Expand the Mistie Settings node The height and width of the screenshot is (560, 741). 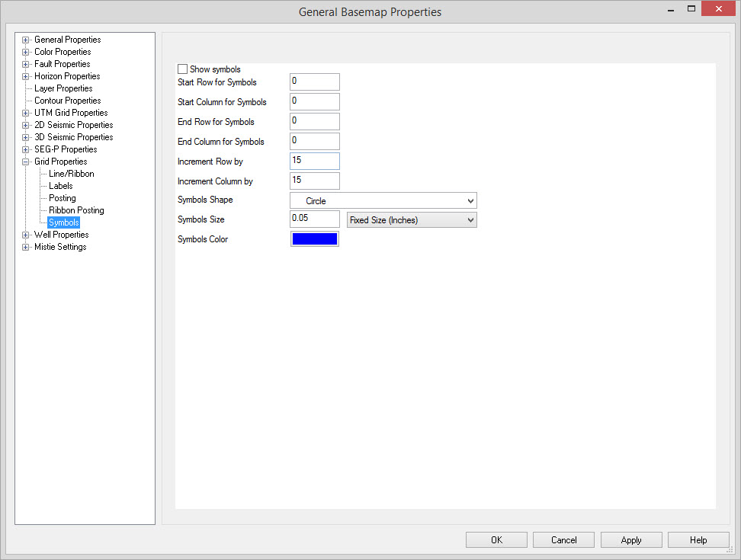click(x=26, y=247)
